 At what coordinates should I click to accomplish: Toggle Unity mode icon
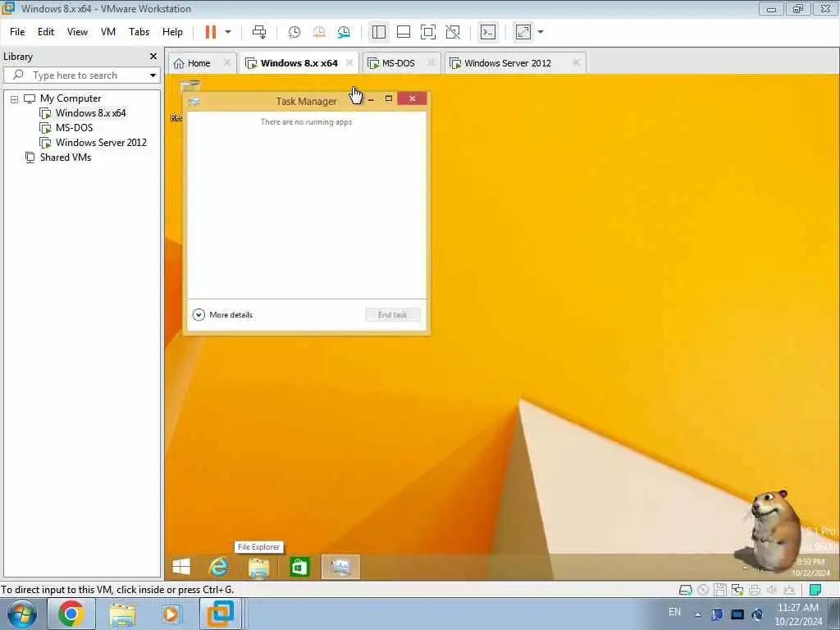pyautogui.click(x=453, y=32)
